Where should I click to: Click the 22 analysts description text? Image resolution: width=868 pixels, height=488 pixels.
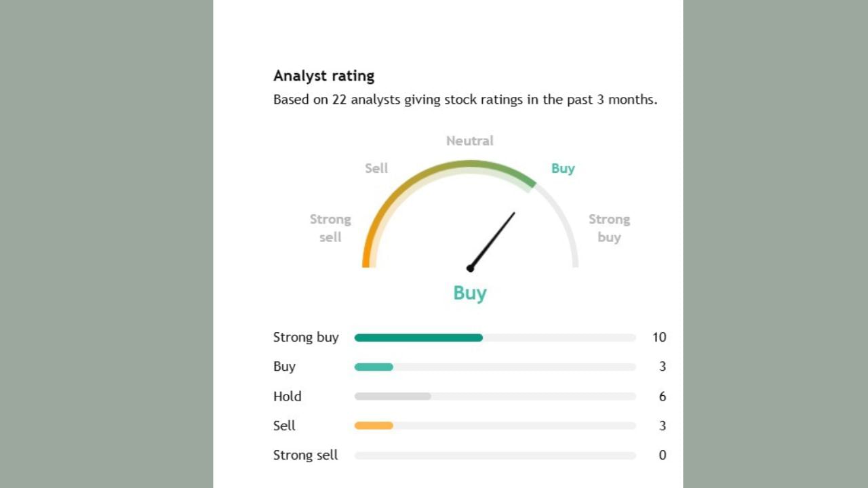coord(465,100)
